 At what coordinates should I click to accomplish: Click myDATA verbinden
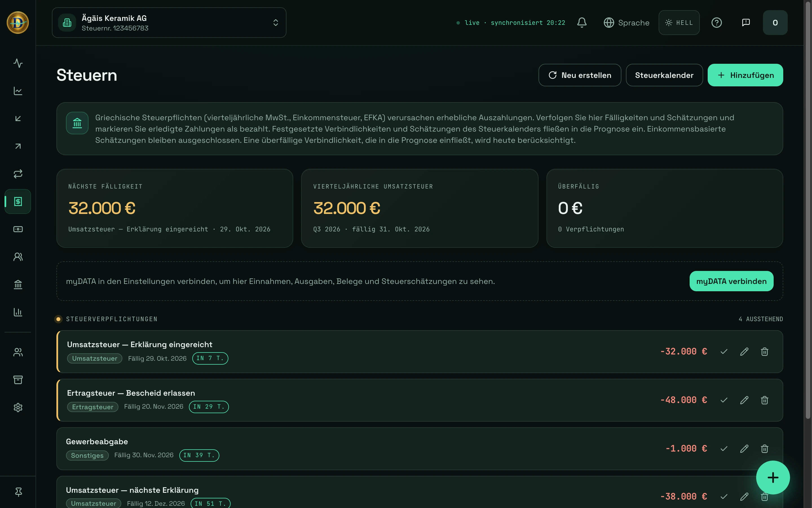[x=731, y=281]
